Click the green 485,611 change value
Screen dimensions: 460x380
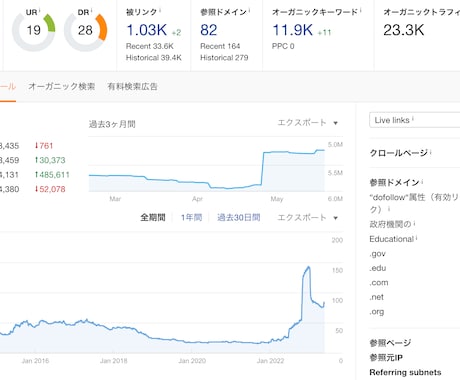click(52, 175)
